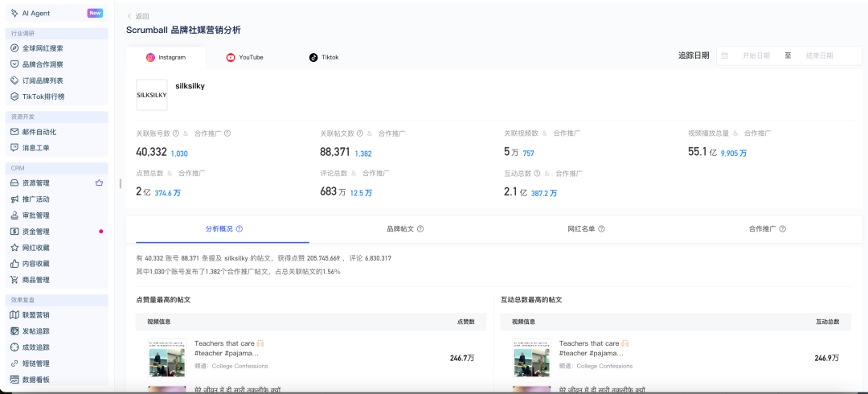Screen dimensions: 868x394
Task: Click the TikTok排行榜 sidebar icon
Action: [15, 96]
